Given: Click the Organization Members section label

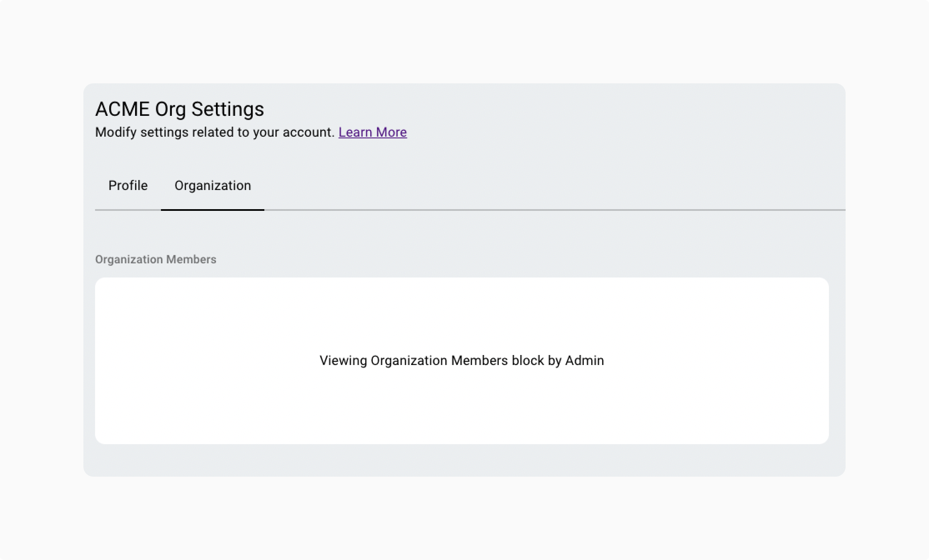Looking at the screenshot, I should [156, 260].
